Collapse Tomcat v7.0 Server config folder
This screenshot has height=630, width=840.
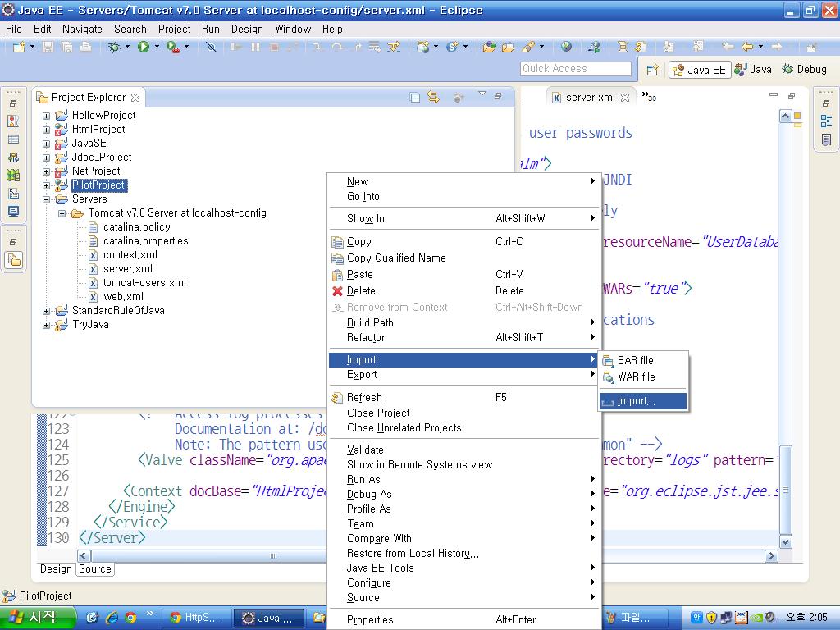point(62,213)
